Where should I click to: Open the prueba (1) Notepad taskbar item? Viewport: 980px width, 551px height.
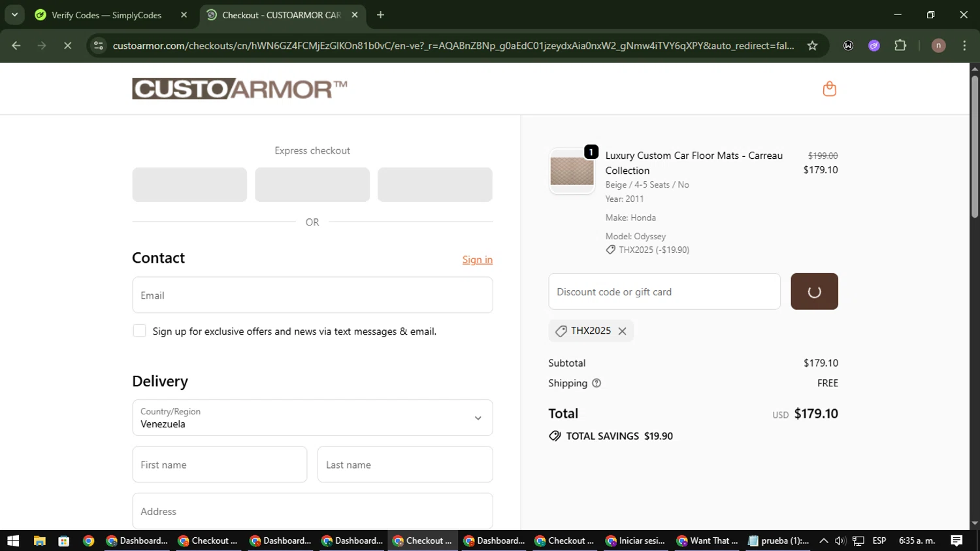pos(779,541)
